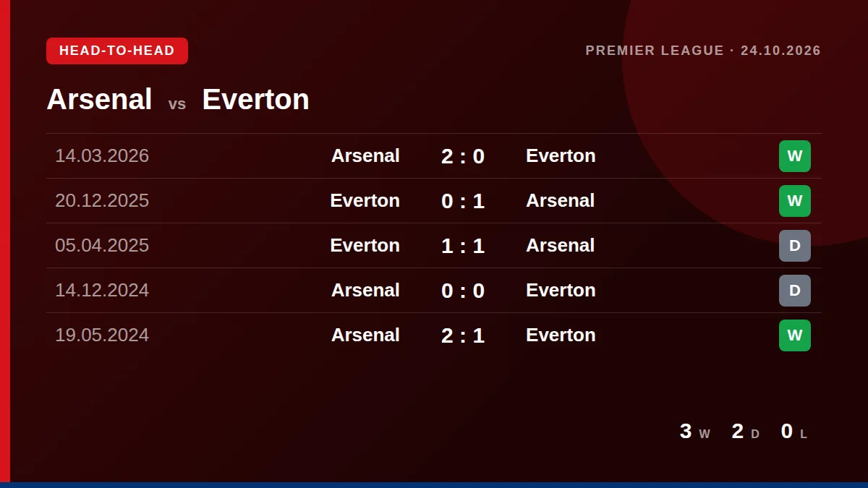Click the 3 W wins summary
This screenshot has height=488, width=868.
click(695, 432)
